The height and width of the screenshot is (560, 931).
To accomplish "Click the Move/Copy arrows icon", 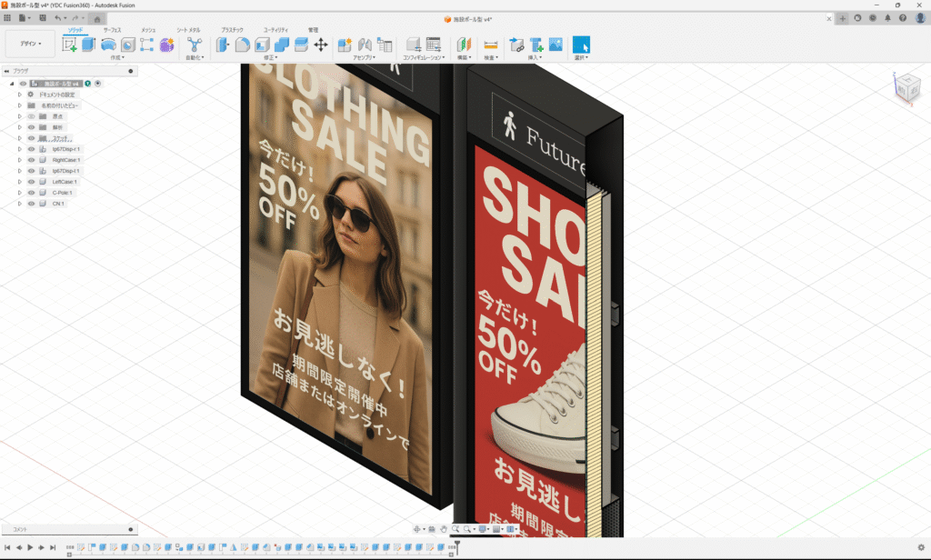I will coord(321,45).
